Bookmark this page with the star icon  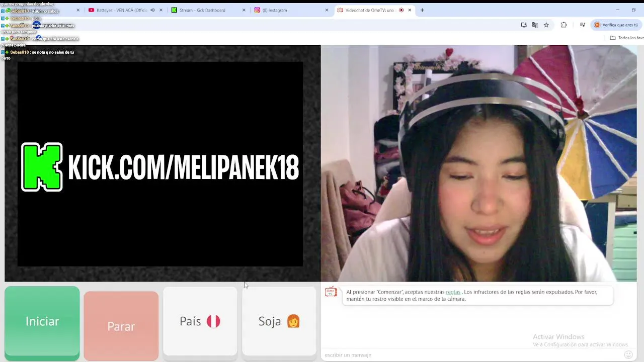pos(546,25)
